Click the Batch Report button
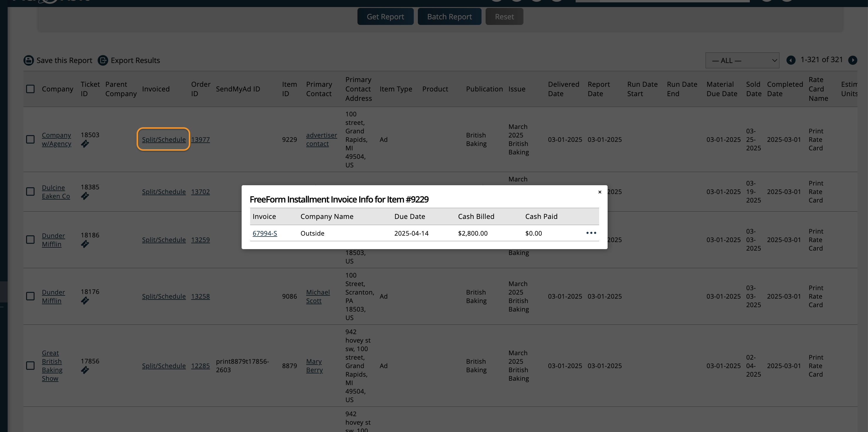The height and width of the screenshot is (432, 868). click(449, 16)
